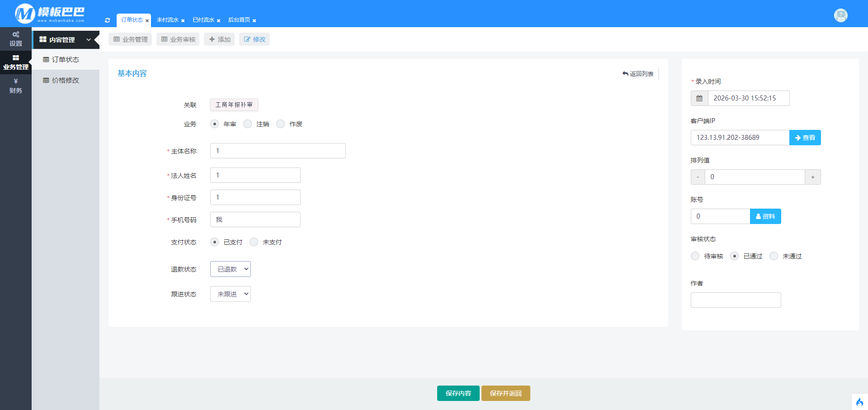Click the 保存并返回 button
Image resolution: width=868 pixels, height=410 pixels.
pos(505,393)
